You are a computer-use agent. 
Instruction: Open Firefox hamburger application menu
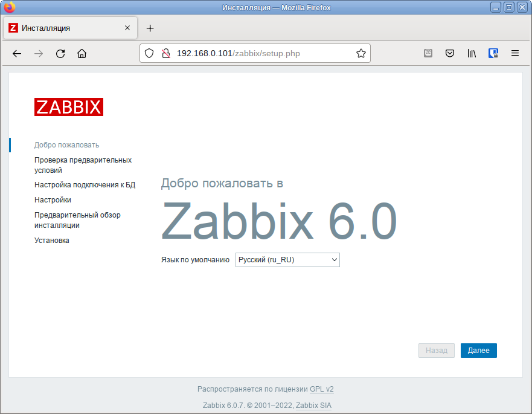tap(515, 53)
